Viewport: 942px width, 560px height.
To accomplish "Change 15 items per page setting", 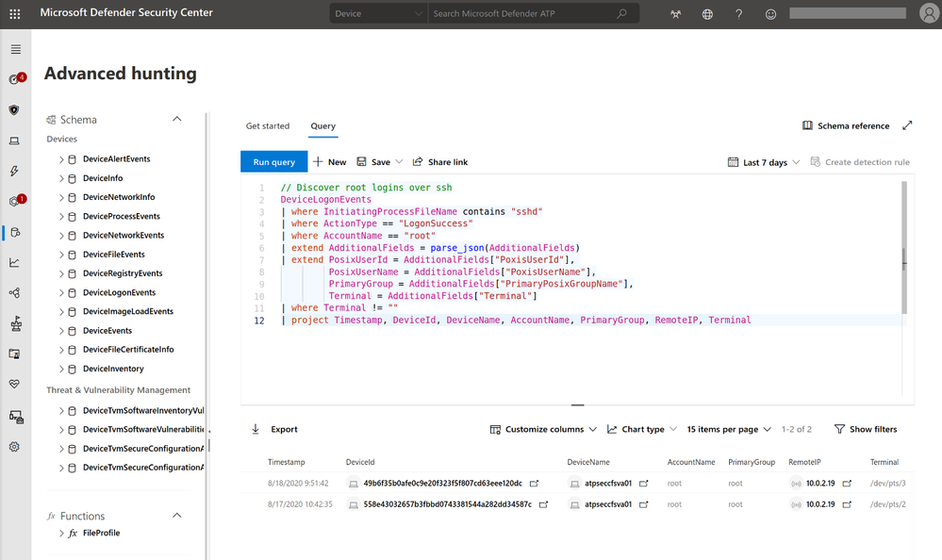I will click(729, 429).
